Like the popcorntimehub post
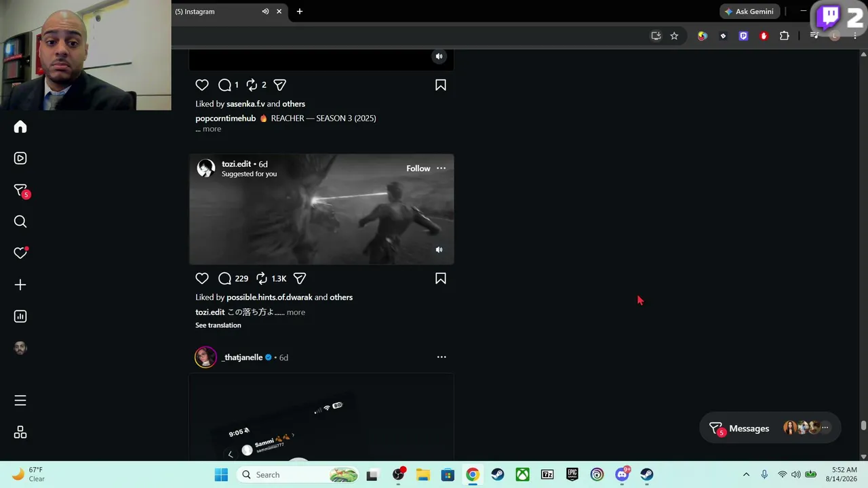This screenshot has height=488, width=868. click(202, 85)
